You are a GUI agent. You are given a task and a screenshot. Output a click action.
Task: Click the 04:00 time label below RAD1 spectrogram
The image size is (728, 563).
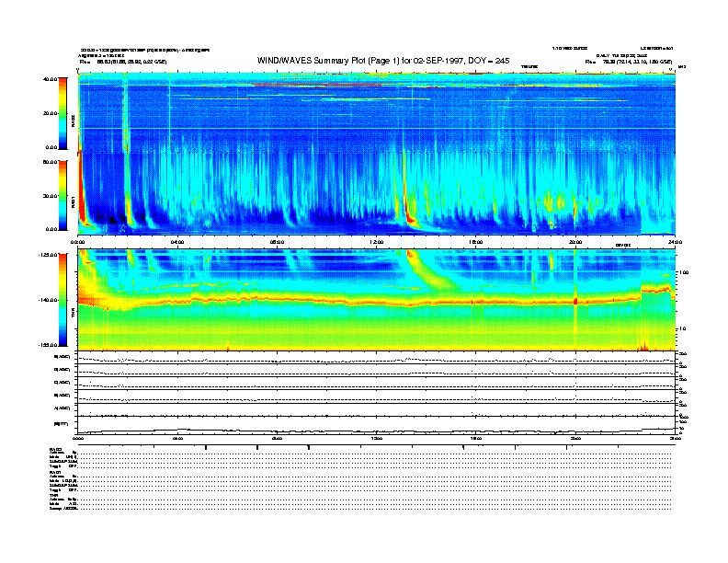pyautogui.click(x=177, y=242)
